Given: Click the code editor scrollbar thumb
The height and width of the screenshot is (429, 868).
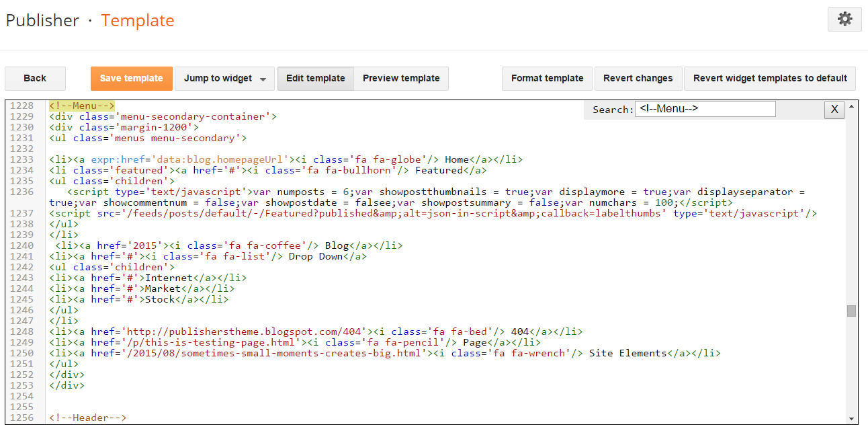Looking at the screenshot, I should tap(852, 311).
